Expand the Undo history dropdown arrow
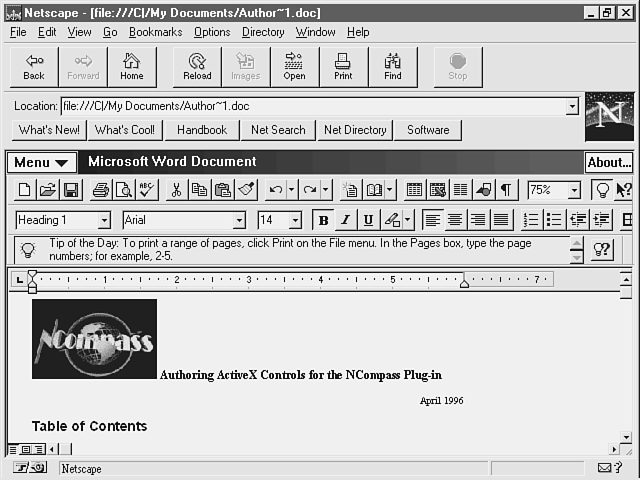This screenshot has width=640, height=480. point(291,190)
